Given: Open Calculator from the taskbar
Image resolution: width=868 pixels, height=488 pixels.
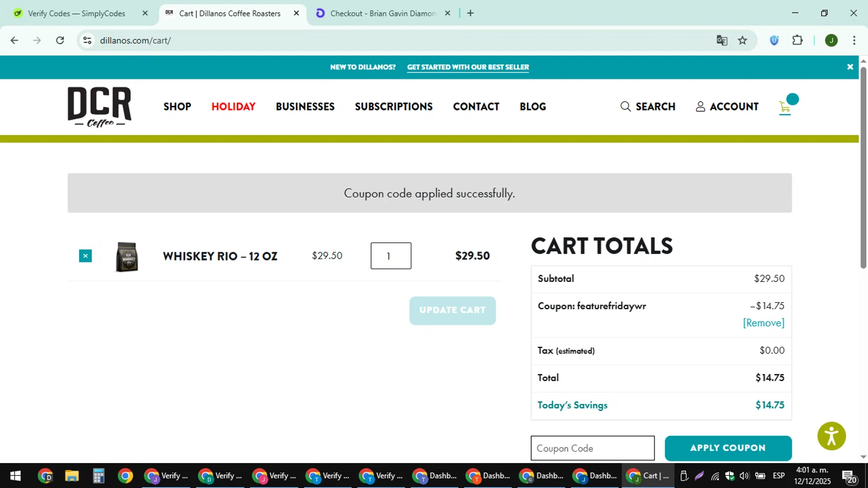Looking at the screenshot, I should point(98,476).
